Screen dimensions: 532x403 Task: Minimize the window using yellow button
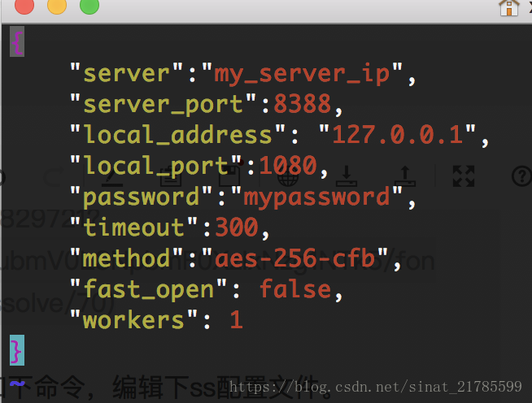click(x=57, y=6)
